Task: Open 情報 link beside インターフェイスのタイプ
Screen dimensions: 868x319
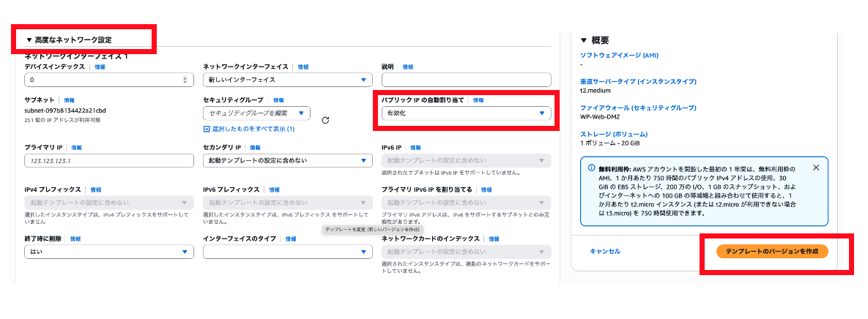Action: pos(292,239)
